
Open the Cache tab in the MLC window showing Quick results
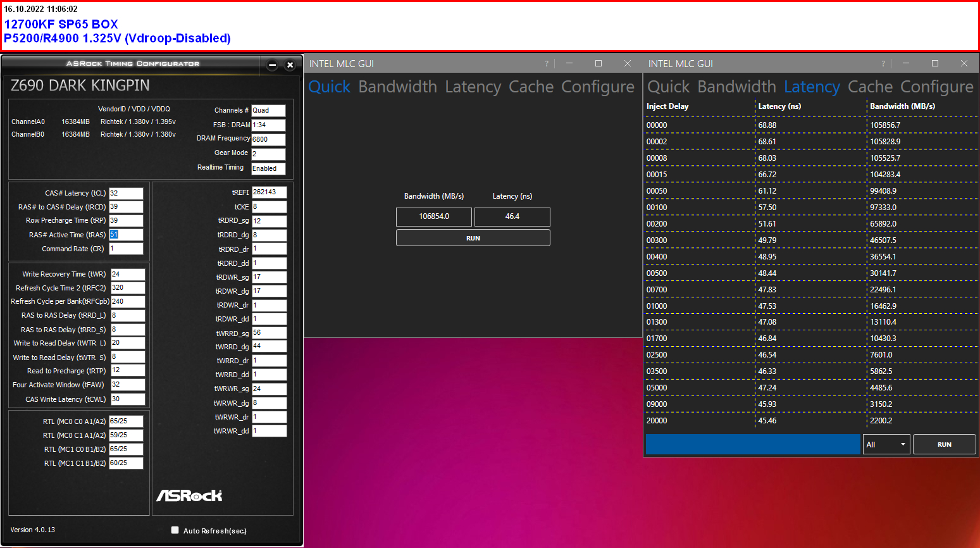[531, 87]
